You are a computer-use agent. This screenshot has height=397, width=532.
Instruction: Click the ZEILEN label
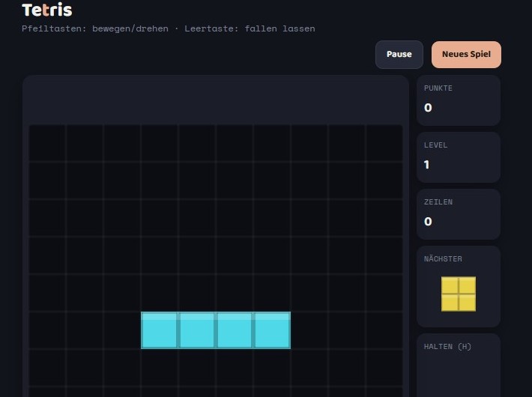(438, 202)
